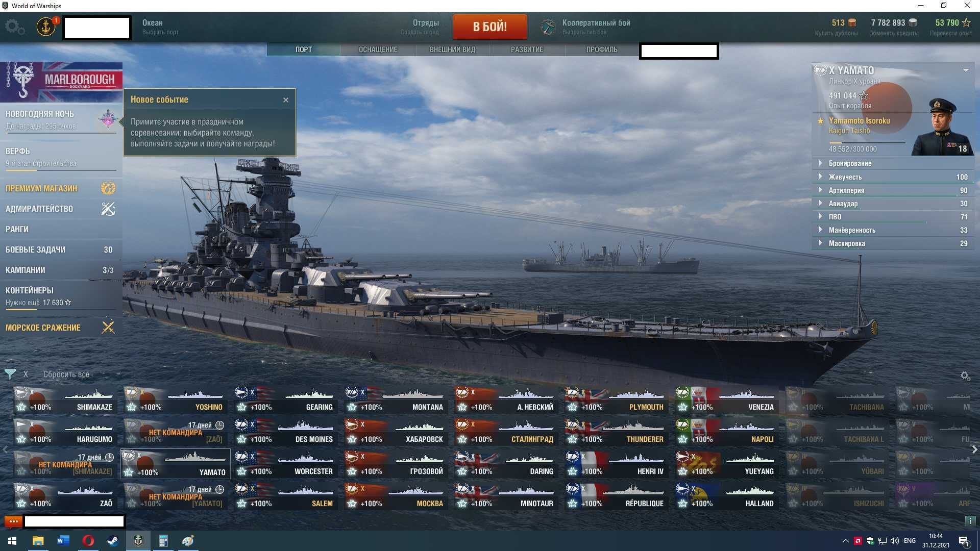Click the cooperative battle type icon
Viewport: 980px width, 551px height.
tap(548, 27)
